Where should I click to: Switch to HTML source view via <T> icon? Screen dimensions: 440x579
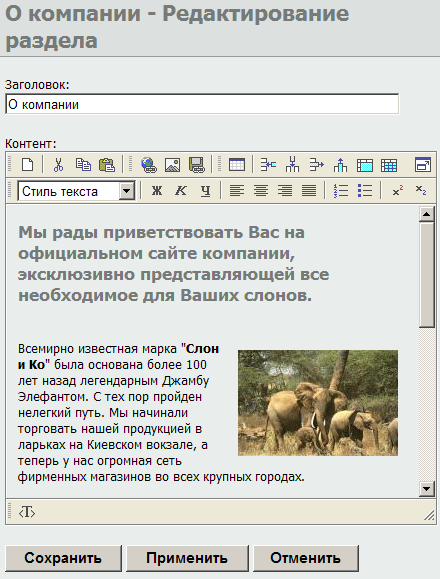click(x=27, y=512)
